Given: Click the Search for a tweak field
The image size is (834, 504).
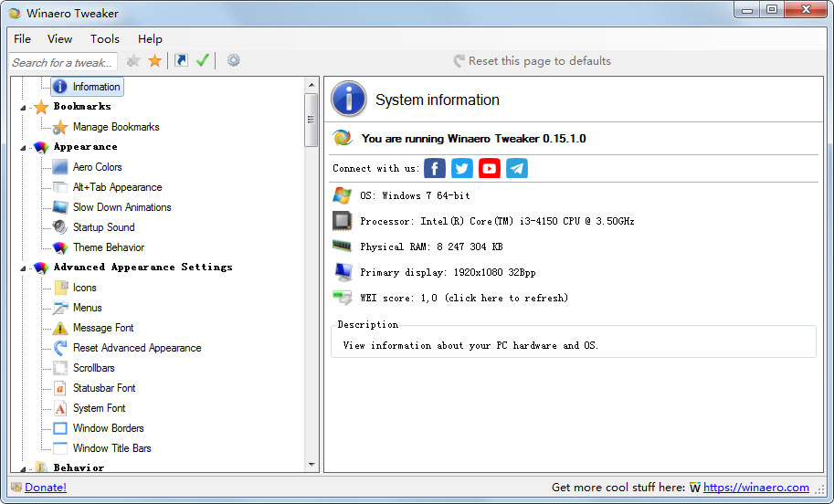Looking at the screenshot, I should (63, 62).
